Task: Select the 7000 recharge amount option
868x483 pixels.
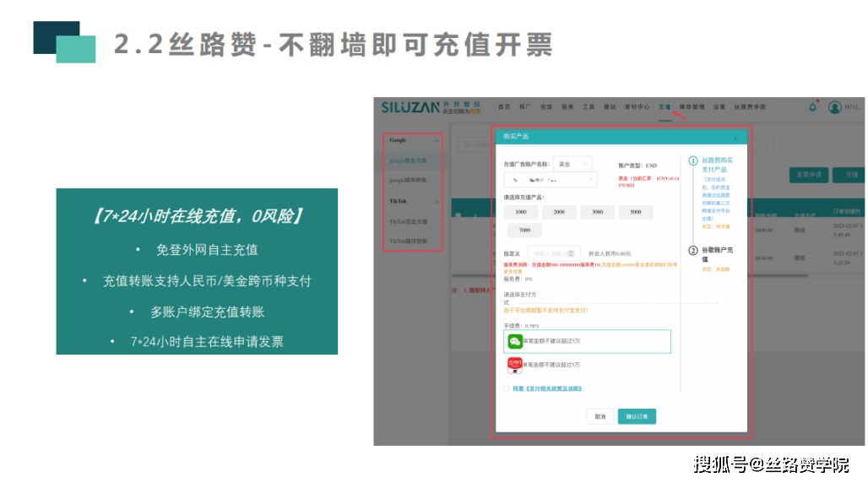Action: pos(524,231)
